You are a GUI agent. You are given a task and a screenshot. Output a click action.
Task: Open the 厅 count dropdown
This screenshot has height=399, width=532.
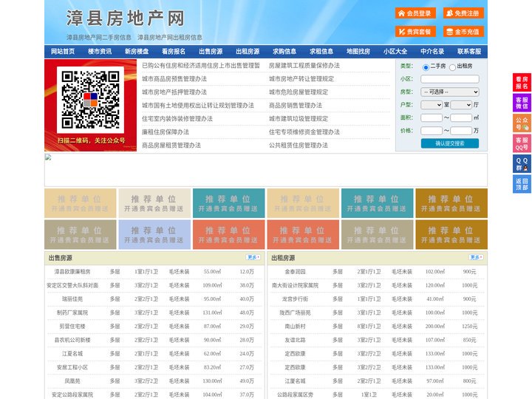(461, 105)
